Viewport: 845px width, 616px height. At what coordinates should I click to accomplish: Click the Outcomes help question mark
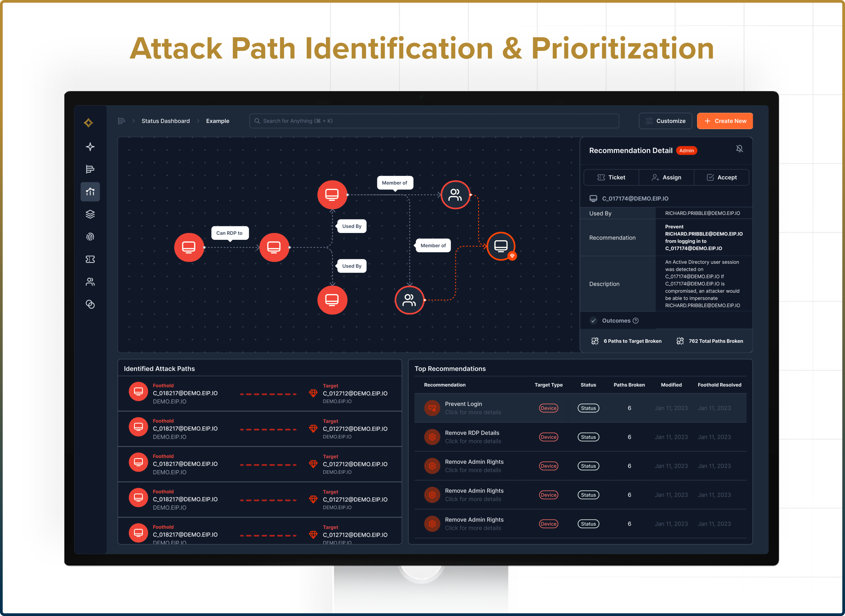click(636, 321)
